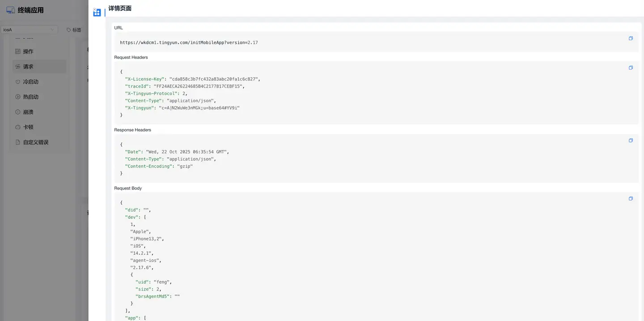Click the 详情页面 drawer title
This screenshot has height=321, width=644.
[120, 8]
